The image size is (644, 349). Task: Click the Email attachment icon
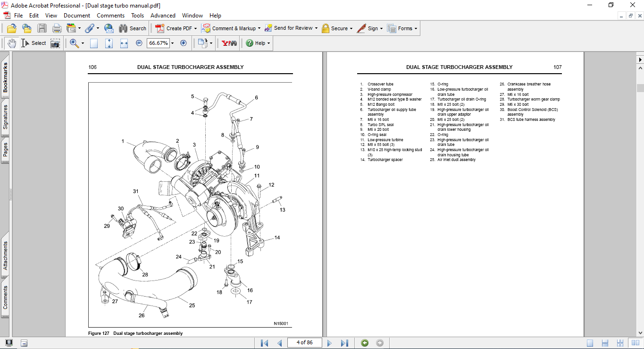click(109, 28)
